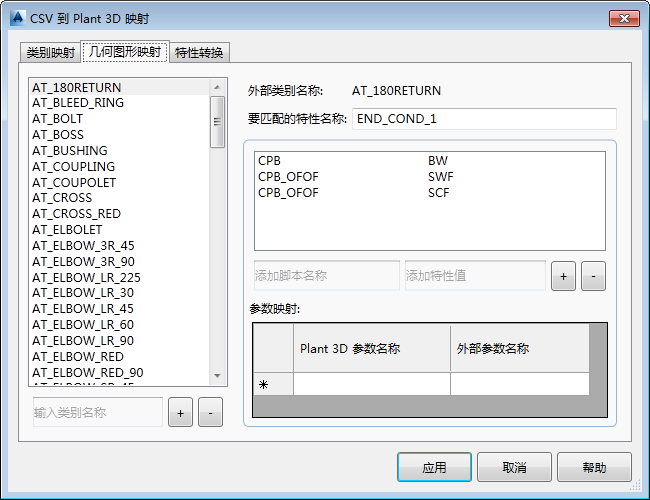This screenshot has width=650, height=500.
Task: Select the CPB_OFOF row with SCF
Action: (x=429, y=193)
